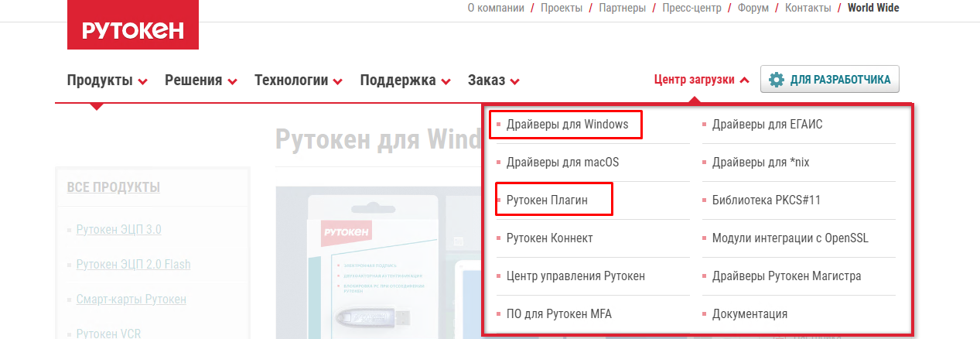This screenshot has height=339, width=980.
Task: Expand the Заказ menu chevron
Action: pyautogui.click(x=514, y=81)
